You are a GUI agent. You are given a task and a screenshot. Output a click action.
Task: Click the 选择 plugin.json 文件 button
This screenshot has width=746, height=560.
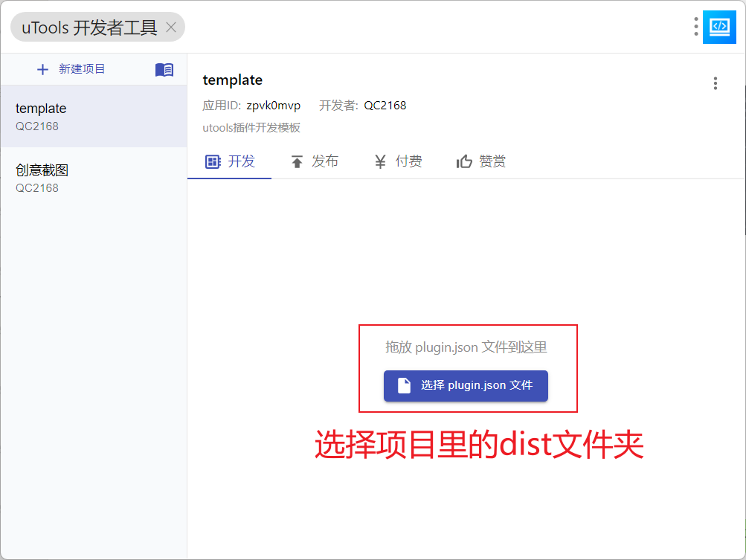[466, 386]
